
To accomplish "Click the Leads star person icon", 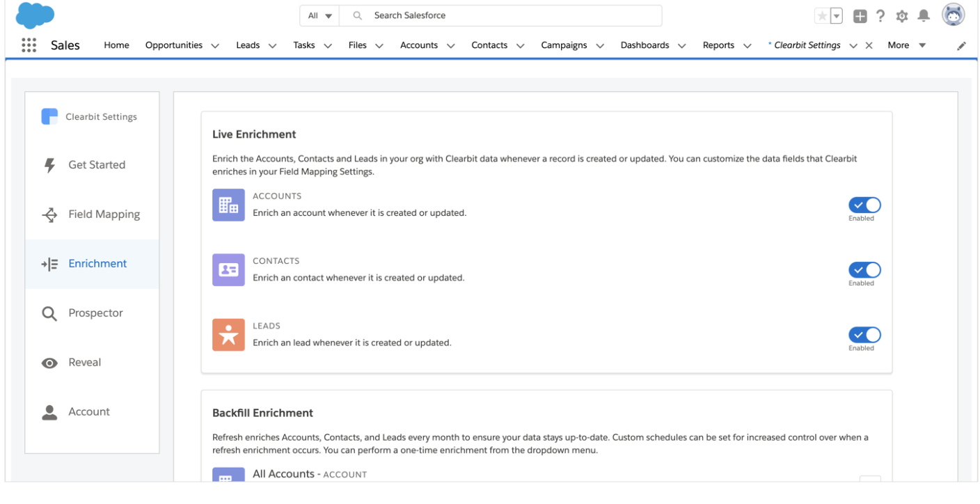I will pyautogui.click(x=228, y=335).
